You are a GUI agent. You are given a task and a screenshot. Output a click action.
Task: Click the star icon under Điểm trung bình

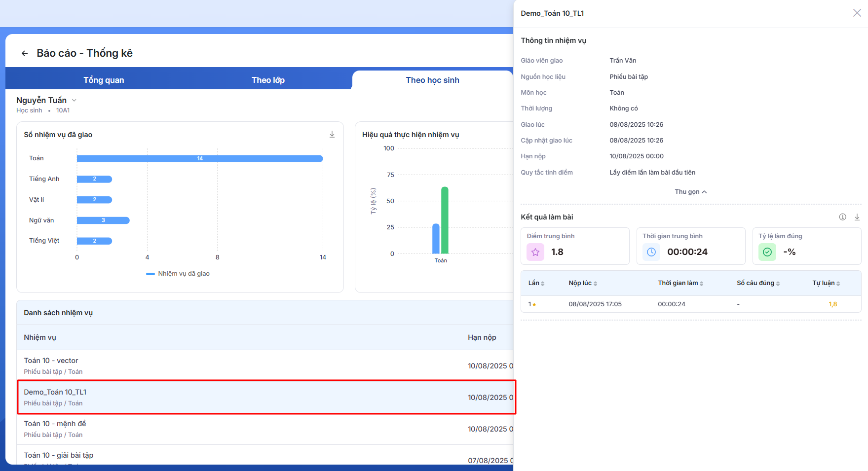[535, 252]
